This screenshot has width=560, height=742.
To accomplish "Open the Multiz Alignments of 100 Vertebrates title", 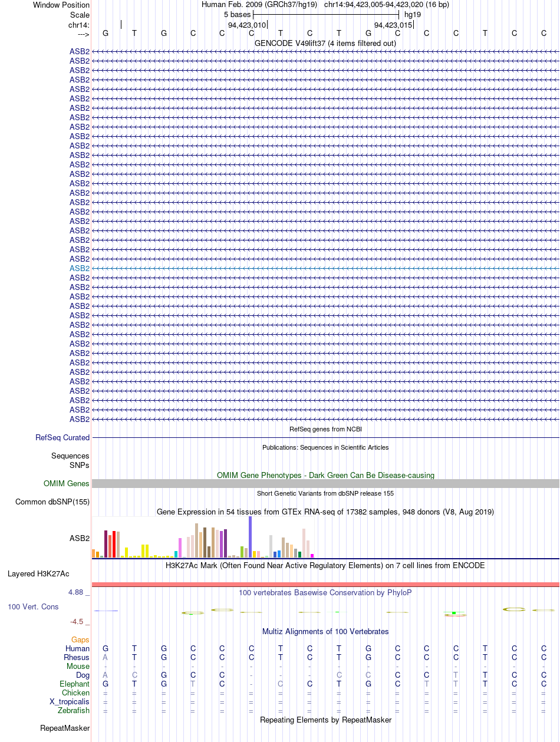I will click(x=325, y=632).
